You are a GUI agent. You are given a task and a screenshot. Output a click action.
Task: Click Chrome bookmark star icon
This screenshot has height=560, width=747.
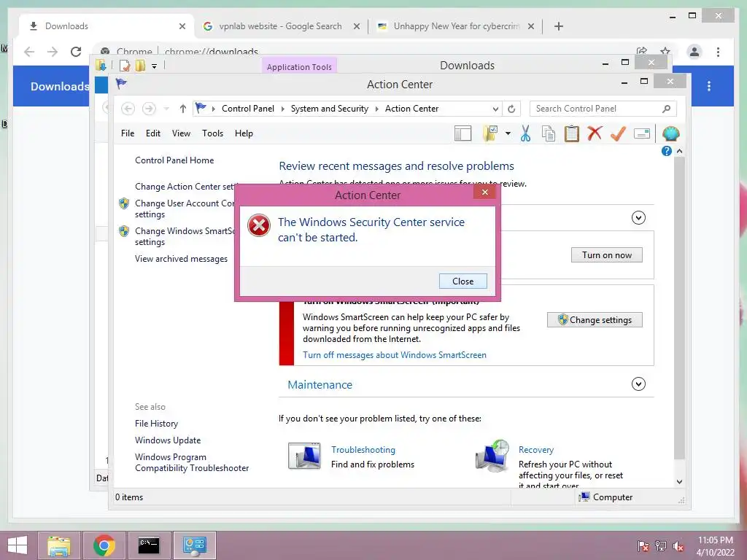[x=665, y=51]
